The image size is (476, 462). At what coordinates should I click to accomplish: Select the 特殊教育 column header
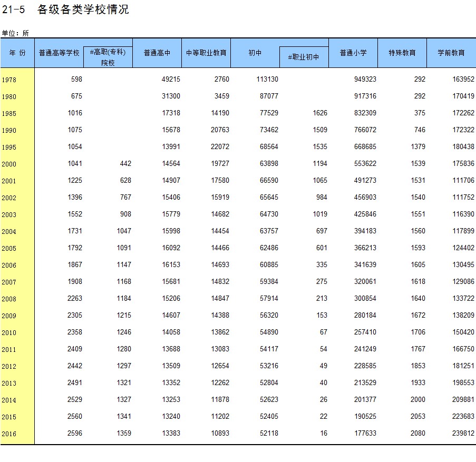[x=402, y=53]
